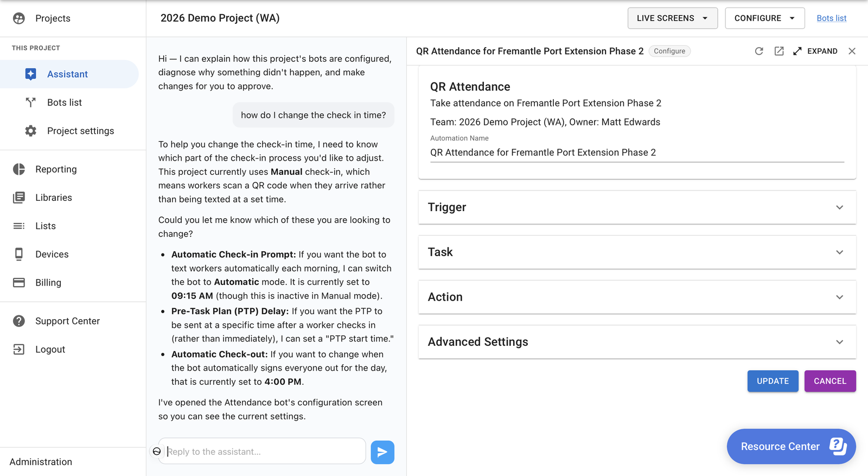
Task: Expand the Trigger section
Action: point(637,207)
